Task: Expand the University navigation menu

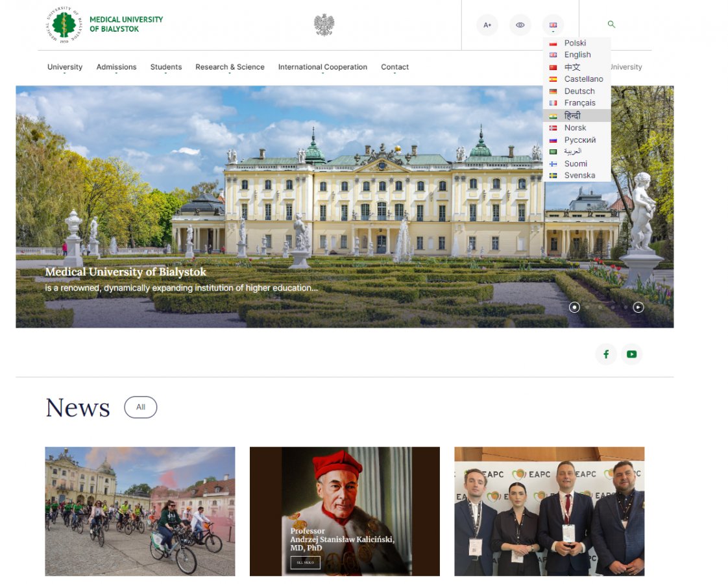Action: point(65,67)
